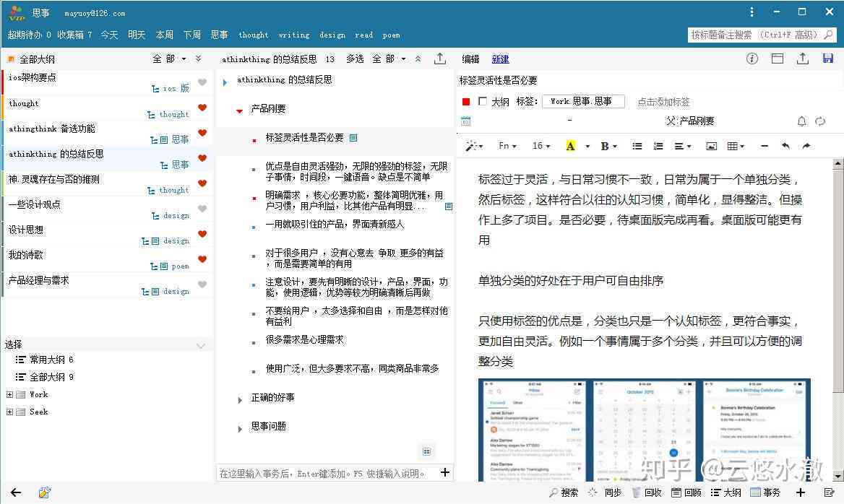844x504 pixels.
Task: Toggle favorite heart for ios架构要点
Action: (x=202, y=82)
